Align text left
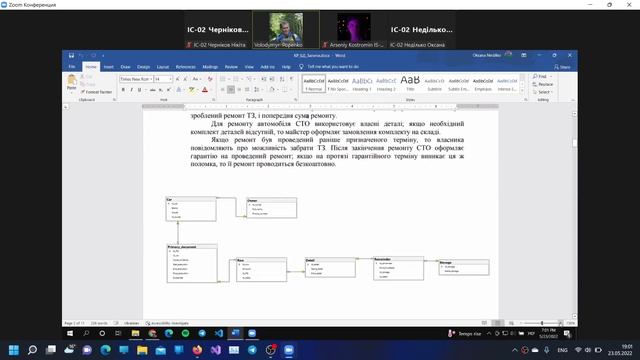The width and height of the screenshot is (640, 360). pos(223,90)
